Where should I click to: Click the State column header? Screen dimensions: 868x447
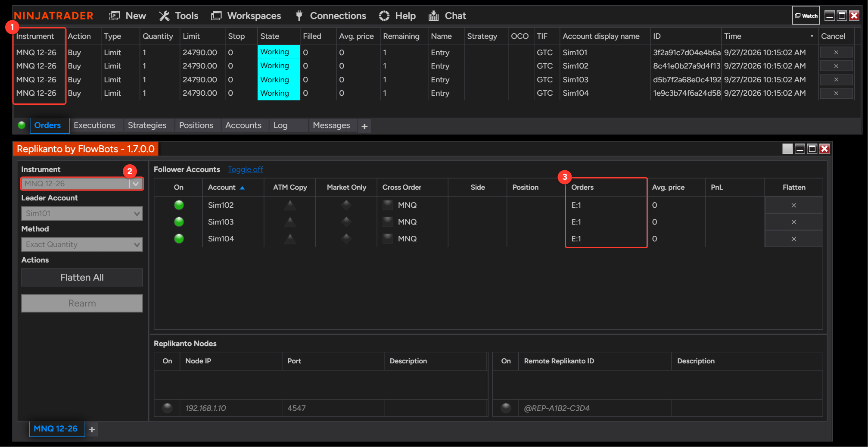[x=278, y=36]
